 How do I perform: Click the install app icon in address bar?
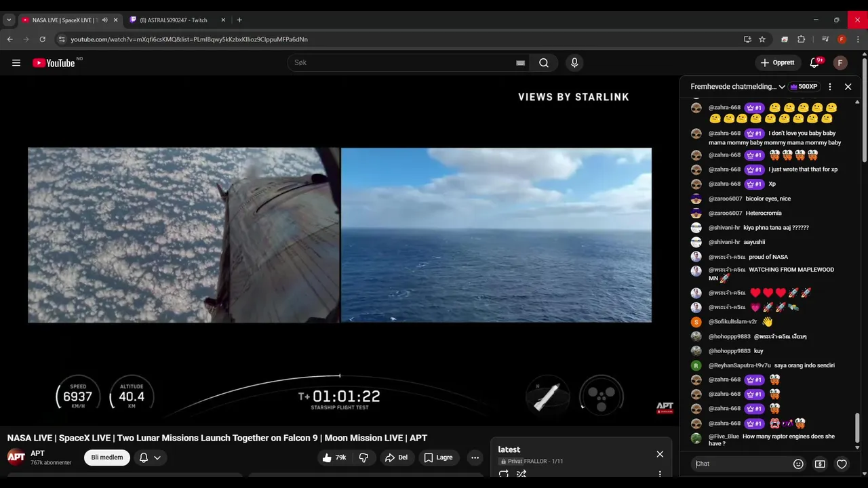747,39
